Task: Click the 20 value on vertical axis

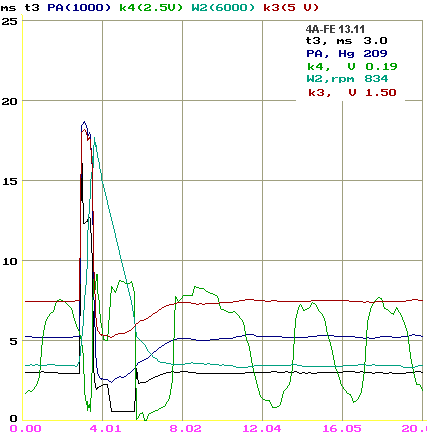Action: coord(9,101)
